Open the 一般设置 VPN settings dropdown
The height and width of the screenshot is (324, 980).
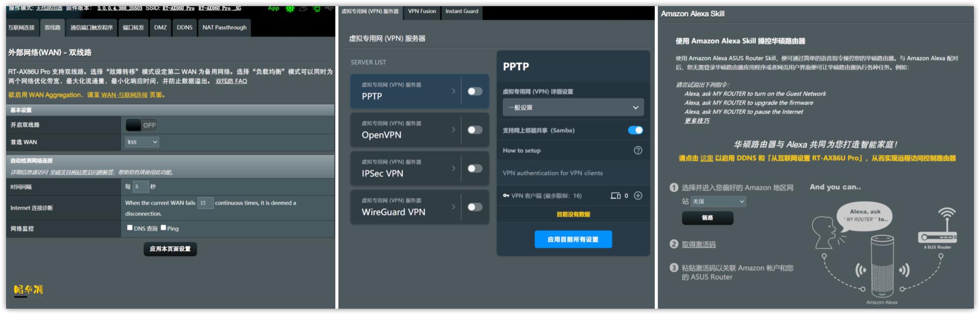573,107
